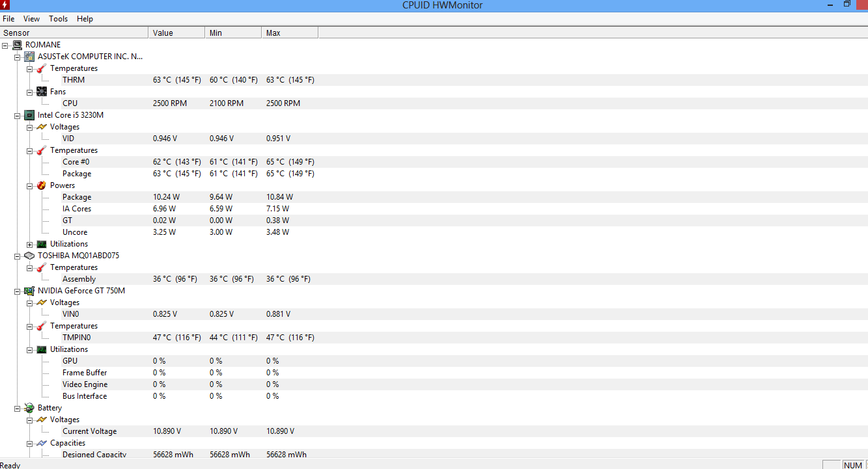The image size is (868, 469).
Task: Collapse the TOSHIBA MQ01ABD075 node
Action: 18,256
